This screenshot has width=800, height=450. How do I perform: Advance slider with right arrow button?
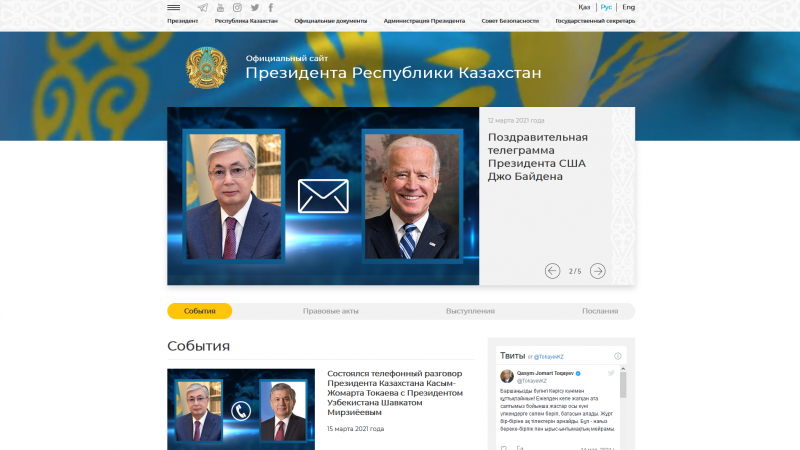point(597,271)
